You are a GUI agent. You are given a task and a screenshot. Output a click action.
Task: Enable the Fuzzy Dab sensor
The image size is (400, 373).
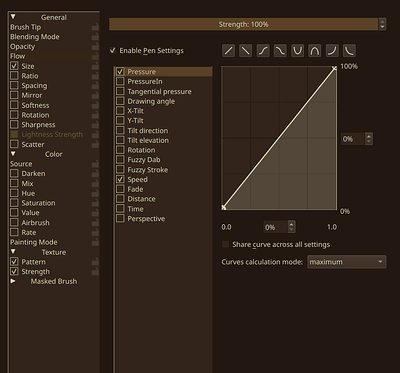pyautogui.click(x=120, y=160)
